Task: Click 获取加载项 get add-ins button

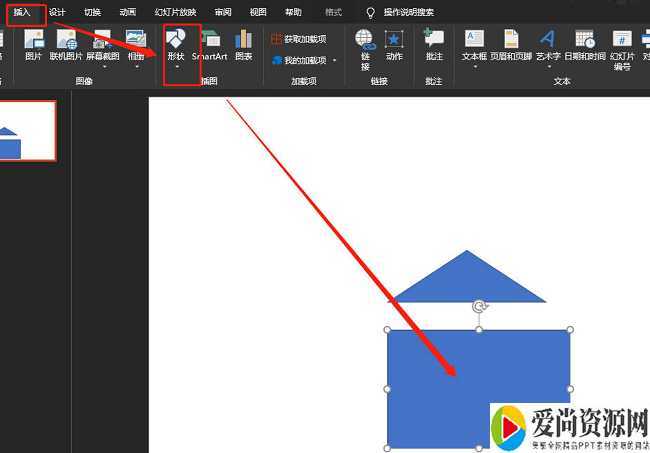Action: click(x=299, y=39)
